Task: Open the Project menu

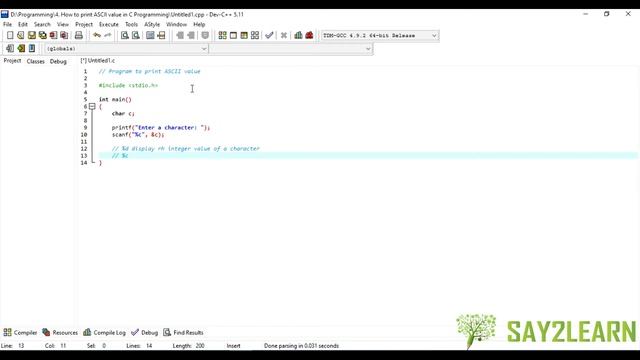Action: [x=84, y=24]
